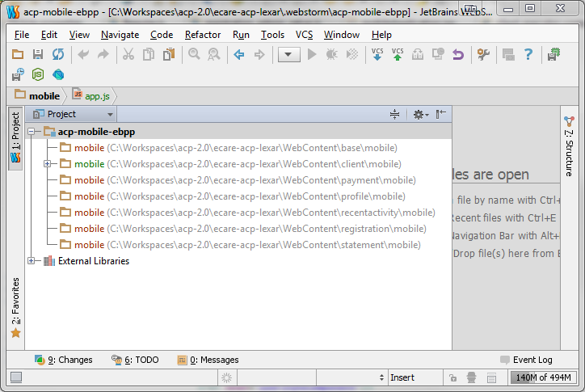The image size is (585, 392).
Task: Click the Find magnifier icon
Action: tap(194, 54)
